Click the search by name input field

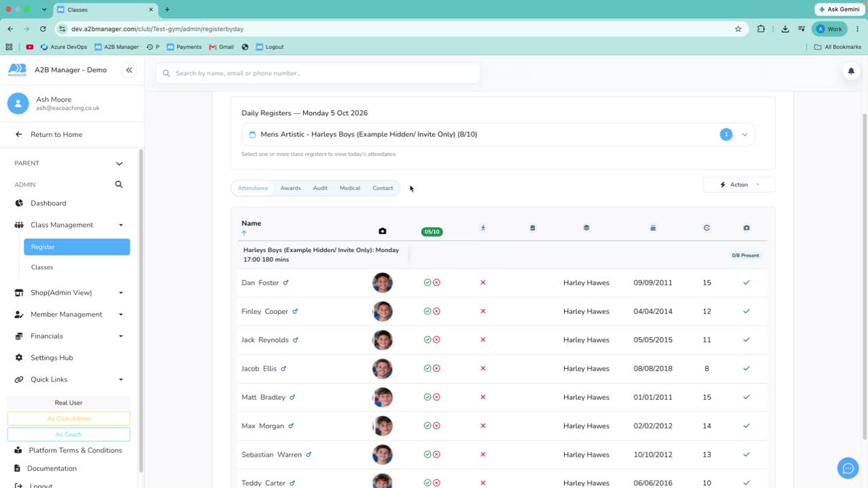pos(318,73)
